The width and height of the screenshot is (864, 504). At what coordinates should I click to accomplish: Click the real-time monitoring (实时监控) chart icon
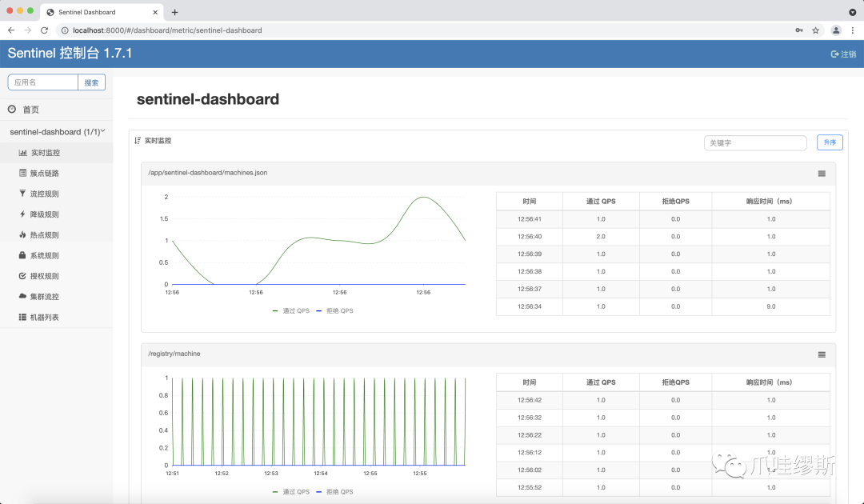coord(22,153)
